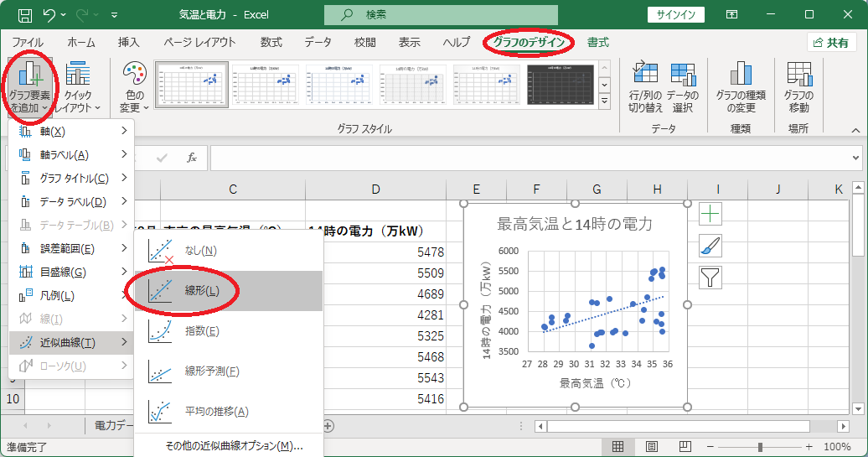Open the 書式 ribbon tab

tap(598, 43)
